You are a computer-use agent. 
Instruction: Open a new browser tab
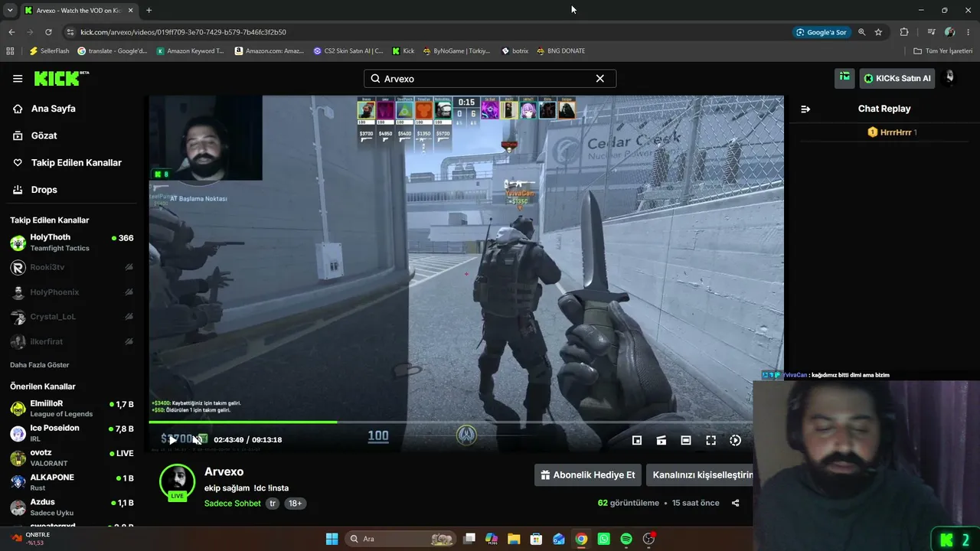[149, 11]
